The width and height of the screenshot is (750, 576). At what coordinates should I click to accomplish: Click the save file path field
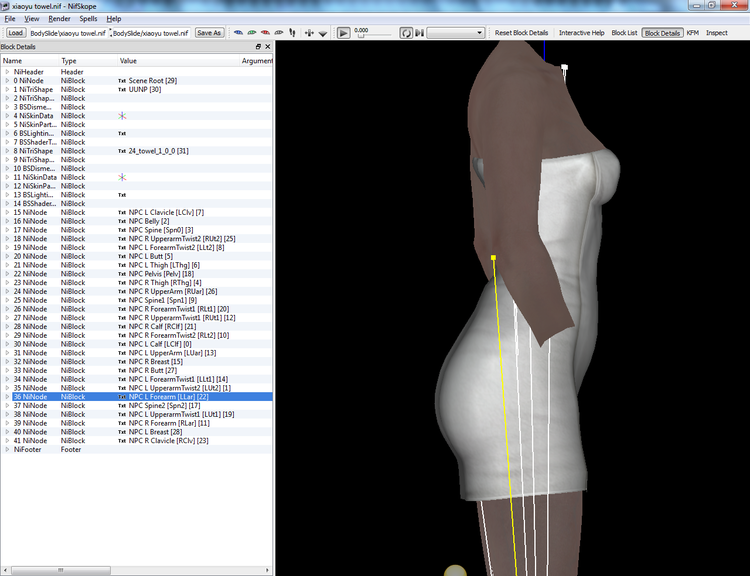click(x=151, y=33)
